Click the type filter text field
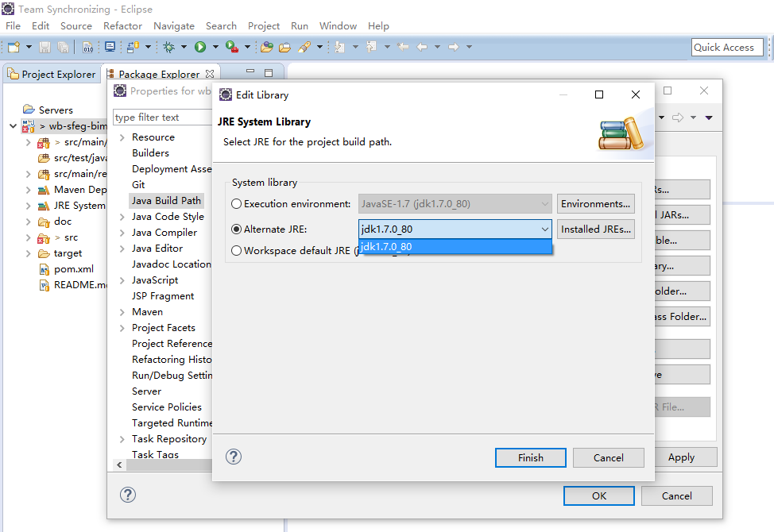 162,118
